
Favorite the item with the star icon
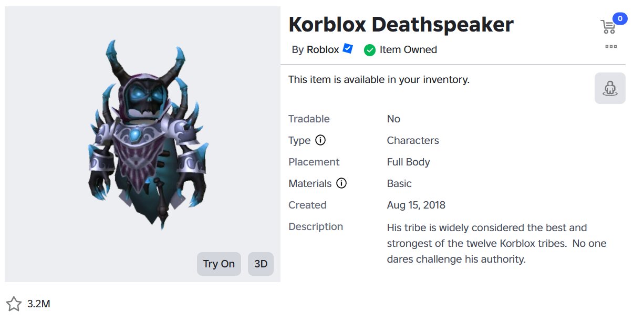coord(14,304)
